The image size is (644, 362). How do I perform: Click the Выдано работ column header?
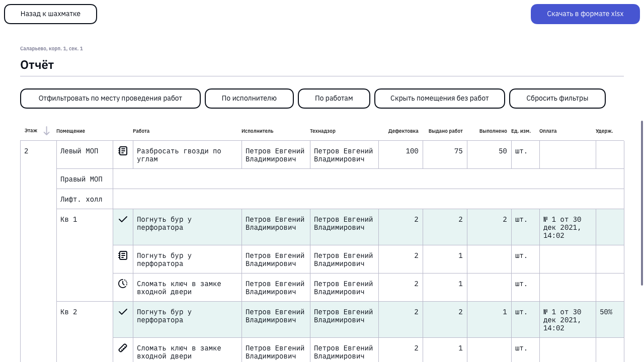446,131
